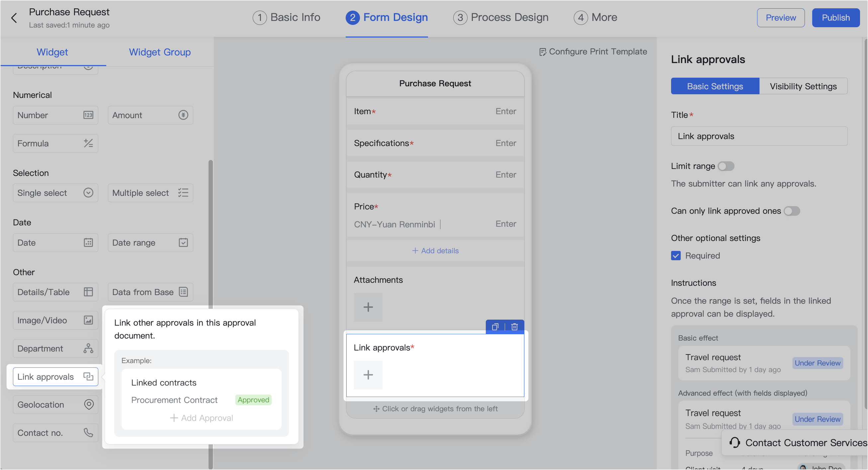Enable Can only link approved ones

point(792,211)
